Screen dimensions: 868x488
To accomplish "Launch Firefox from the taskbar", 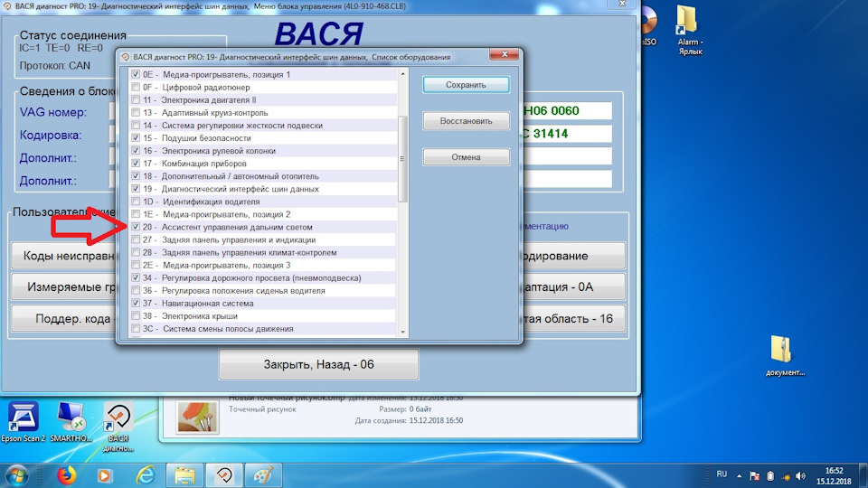I will click(x=66, y=475).
